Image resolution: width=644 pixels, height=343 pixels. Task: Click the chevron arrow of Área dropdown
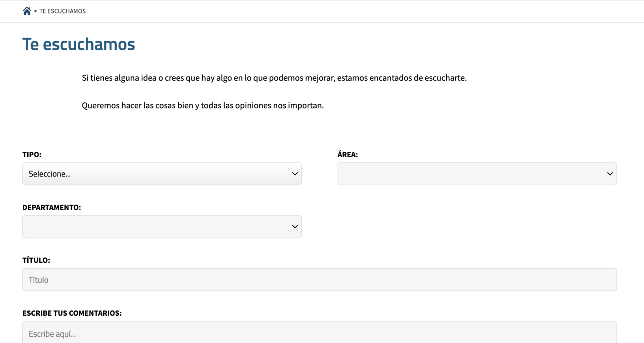[610, 174]
